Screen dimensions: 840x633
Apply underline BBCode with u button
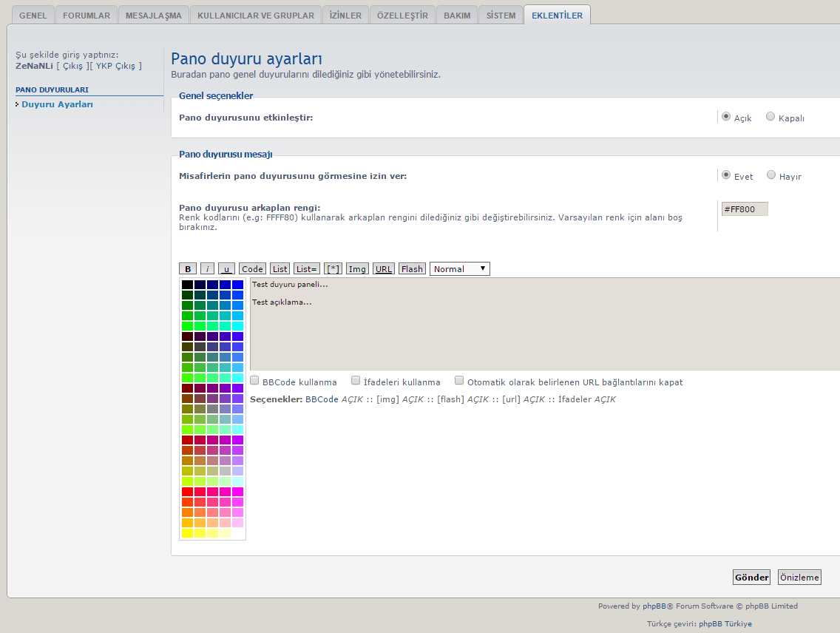pos(226,269)
